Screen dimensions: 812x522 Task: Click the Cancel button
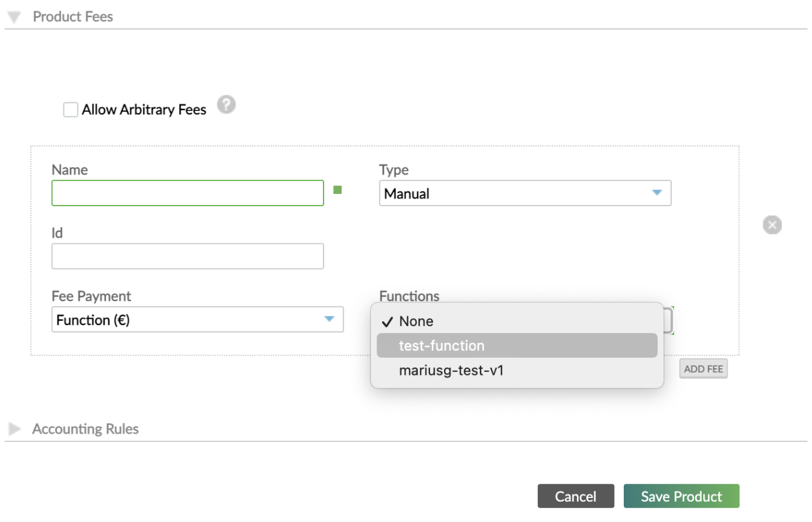click(576, 496)
